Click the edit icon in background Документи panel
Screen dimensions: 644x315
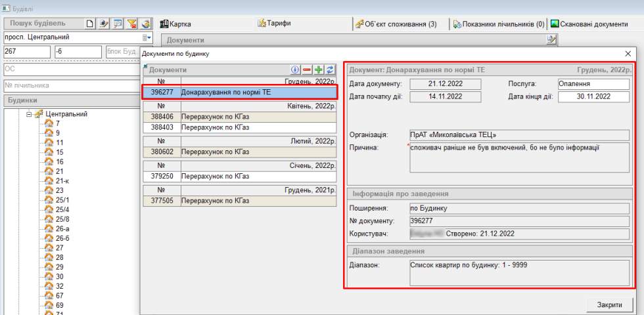(551, 41)
